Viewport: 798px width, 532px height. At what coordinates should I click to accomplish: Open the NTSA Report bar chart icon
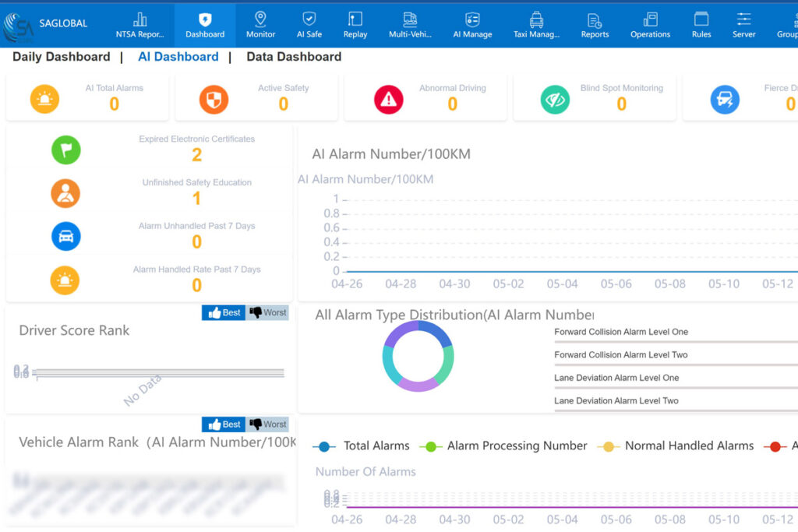(140, 19)
